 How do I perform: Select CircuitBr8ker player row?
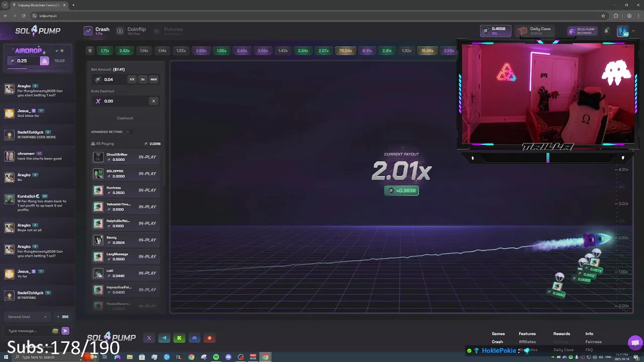point(126,157)
